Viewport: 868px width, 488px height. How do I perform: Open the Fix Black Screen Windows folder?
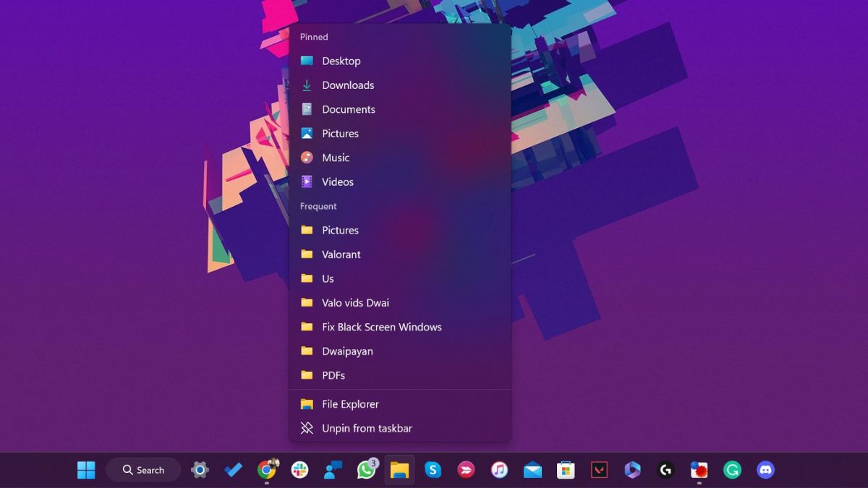pos(381,327)
